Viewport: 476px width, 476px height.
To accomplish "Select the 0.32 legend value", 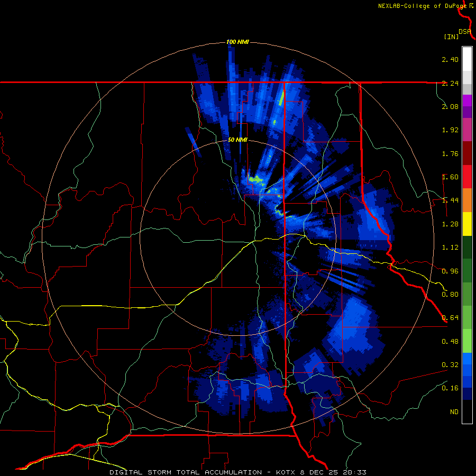I will [450, 365].
